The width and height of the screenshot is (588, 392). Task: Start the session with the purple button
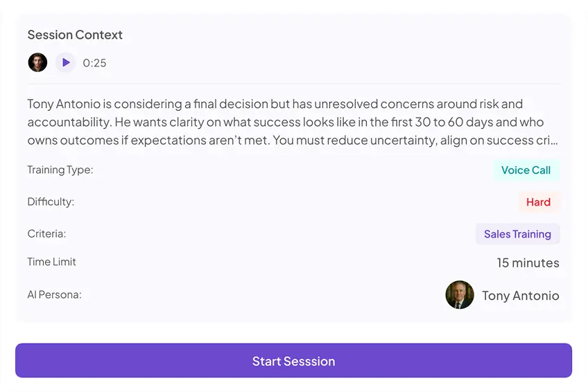pyautogui.click(x=293, y=361)
